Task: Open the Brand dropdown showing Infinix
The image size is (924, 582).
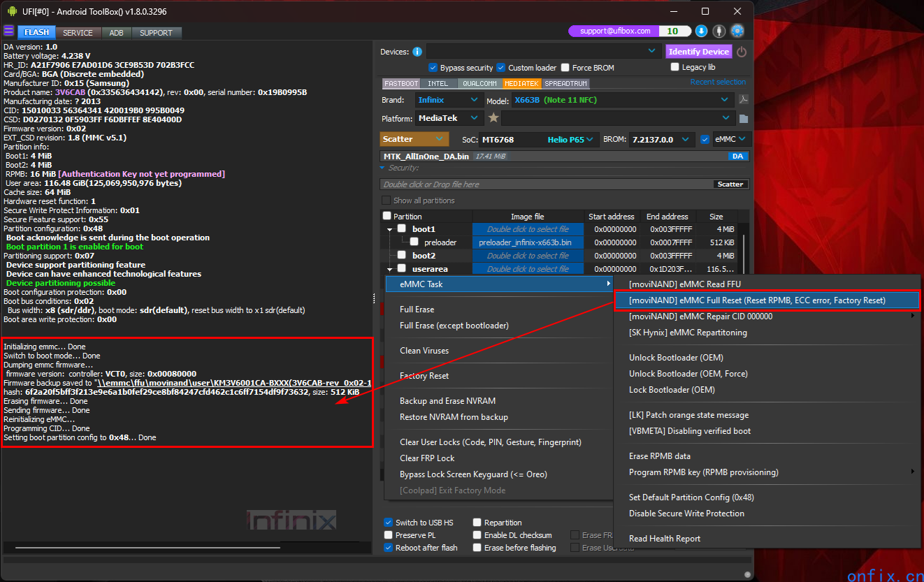Action: tap(449, 100)
